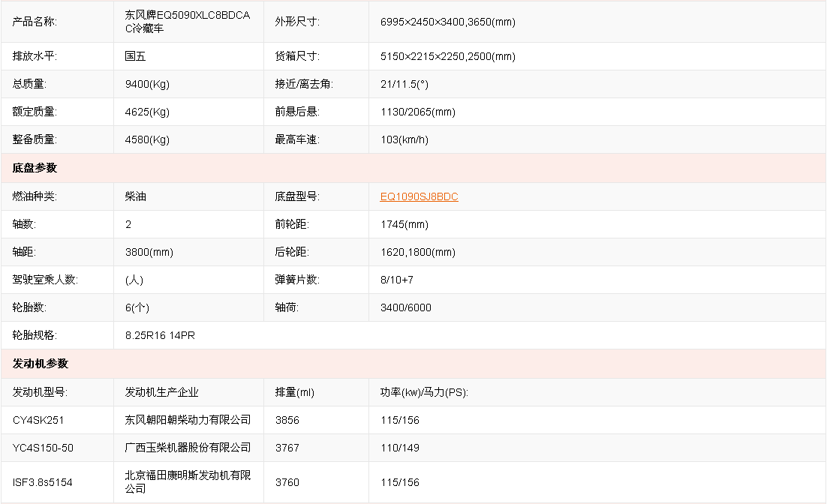Select approach/departure angle value 21/11.5(°)
Screen dimensions: 827x504
(x=404, y=84)
